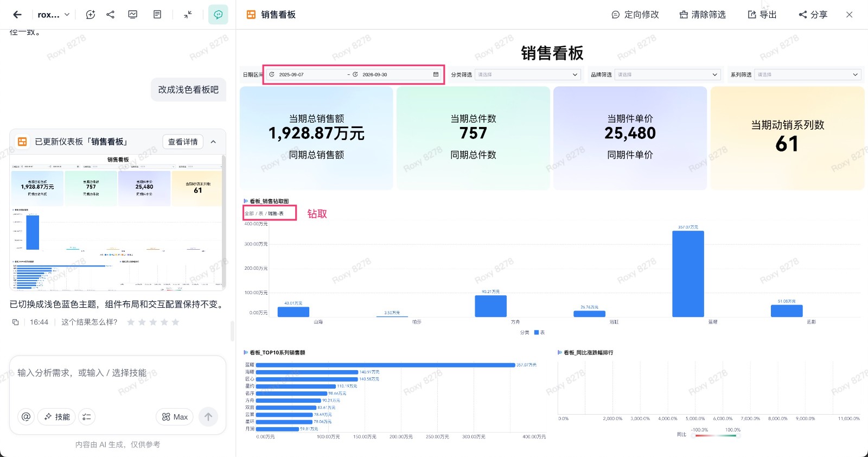Screen dimensions: 868x457
Task: Click the 当期动销系列数 KPI card
Action: click(x=787, y=138)
